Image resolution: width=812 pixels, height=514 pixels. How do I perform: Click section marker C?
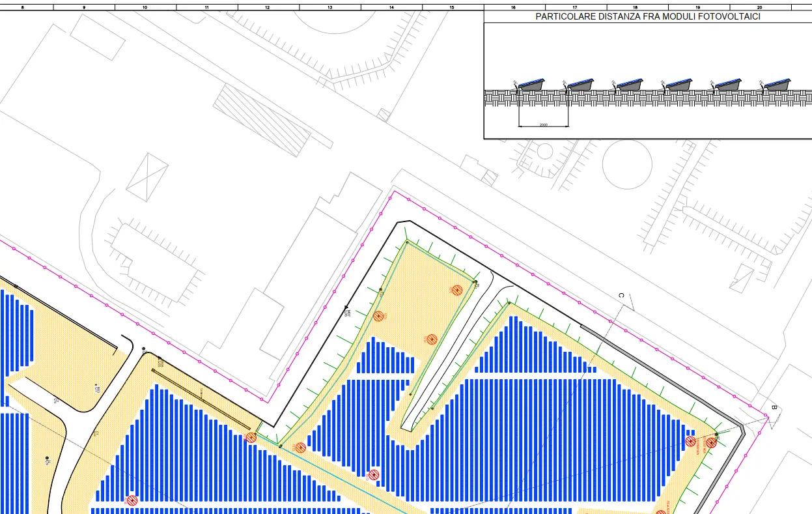pos(621,296)
